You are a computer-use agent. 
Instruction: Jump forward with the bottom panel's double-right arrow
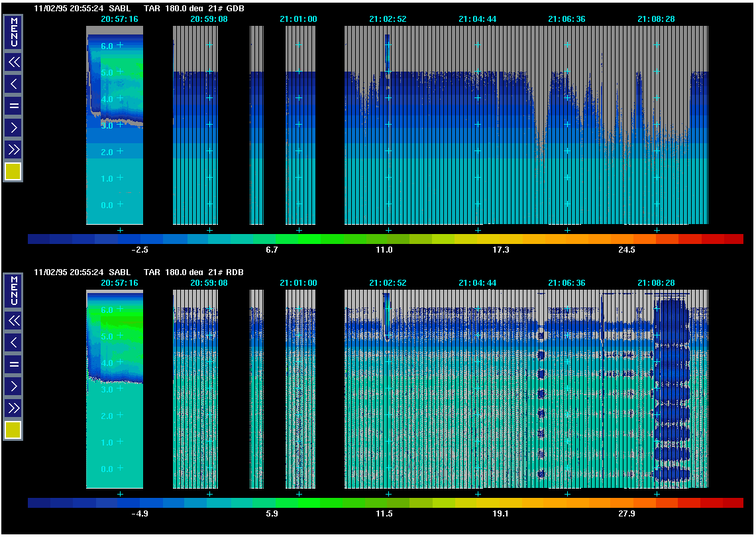(x=13, y=407)
